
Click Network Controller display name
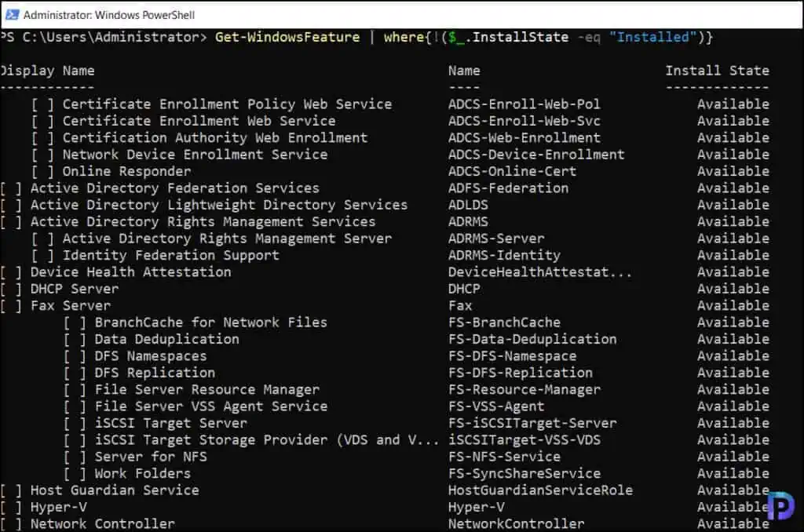coord(103,524)
